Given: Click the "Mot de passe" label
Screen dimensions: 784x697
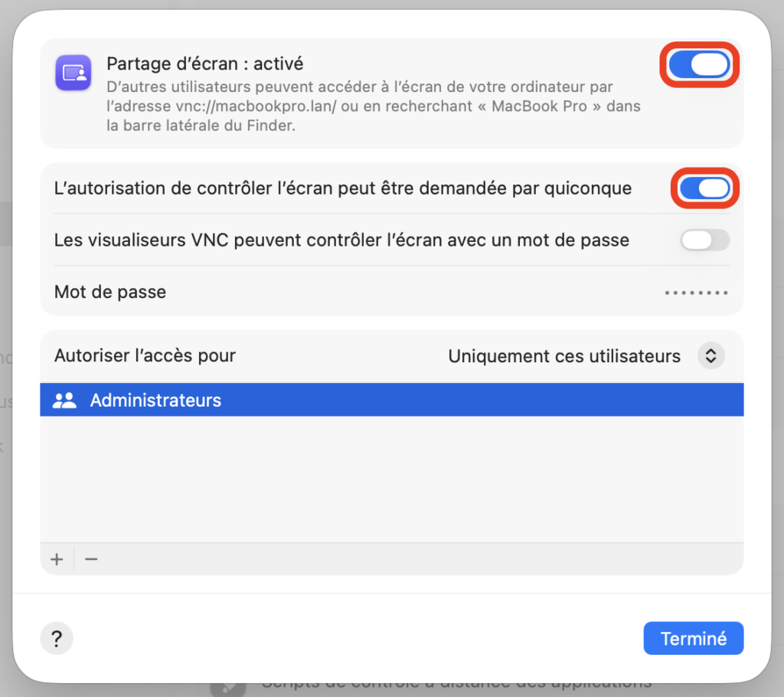Looking at the screenshot, I should (110, 292).
